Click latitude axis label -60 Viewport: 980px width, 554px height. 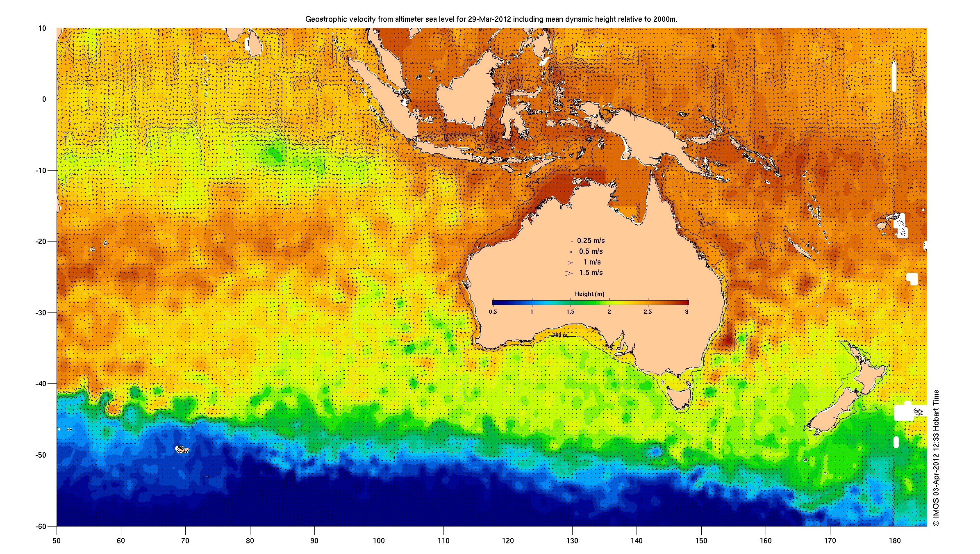point(41,526)
